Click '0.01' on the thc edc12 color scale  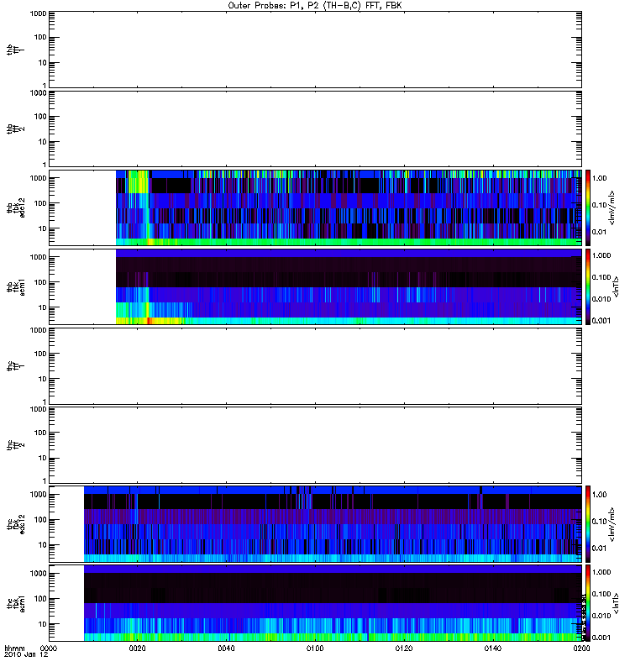599,549
